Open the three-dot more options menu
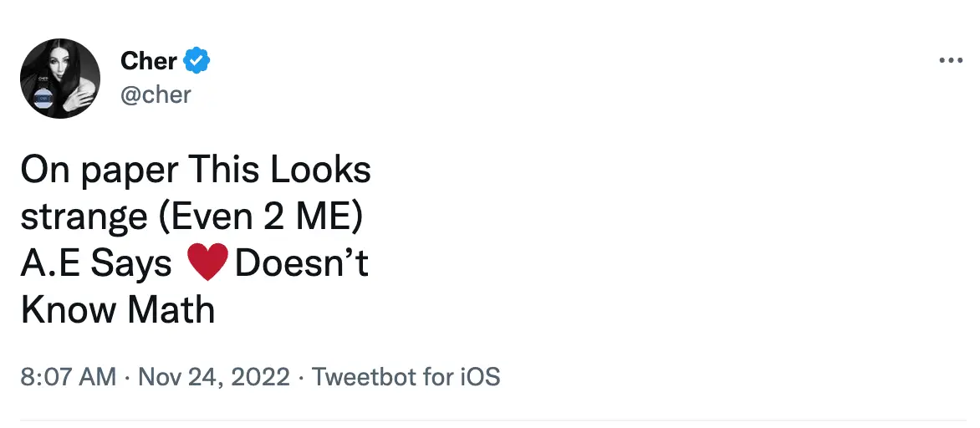 pos(952,60)
